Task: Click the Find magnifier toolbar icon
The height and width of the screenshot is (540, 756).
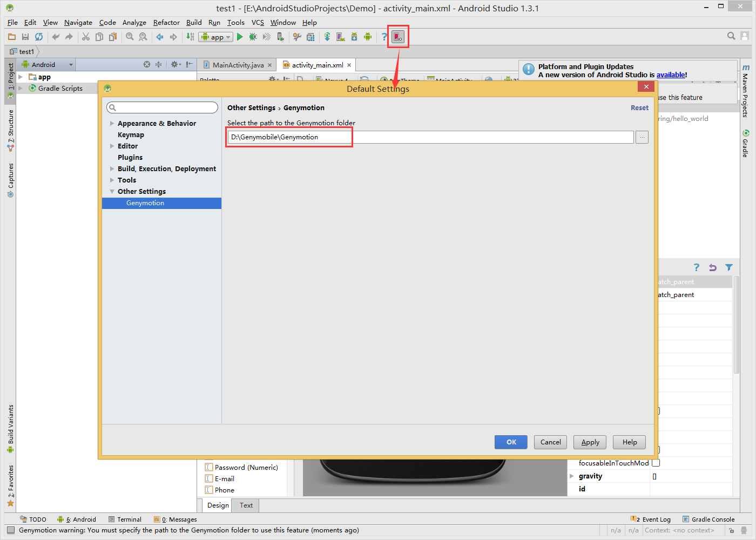Action: click(130, 37)
